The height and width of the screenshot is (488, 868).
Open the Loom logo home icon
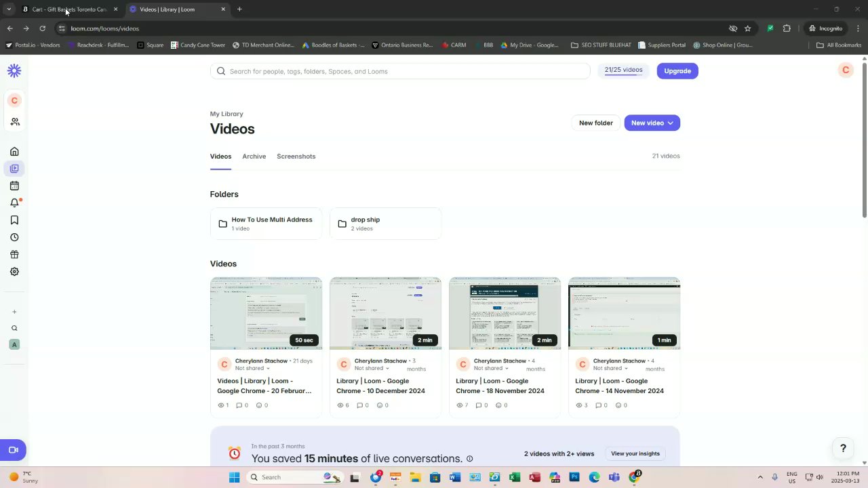click(x=14, y=70)
